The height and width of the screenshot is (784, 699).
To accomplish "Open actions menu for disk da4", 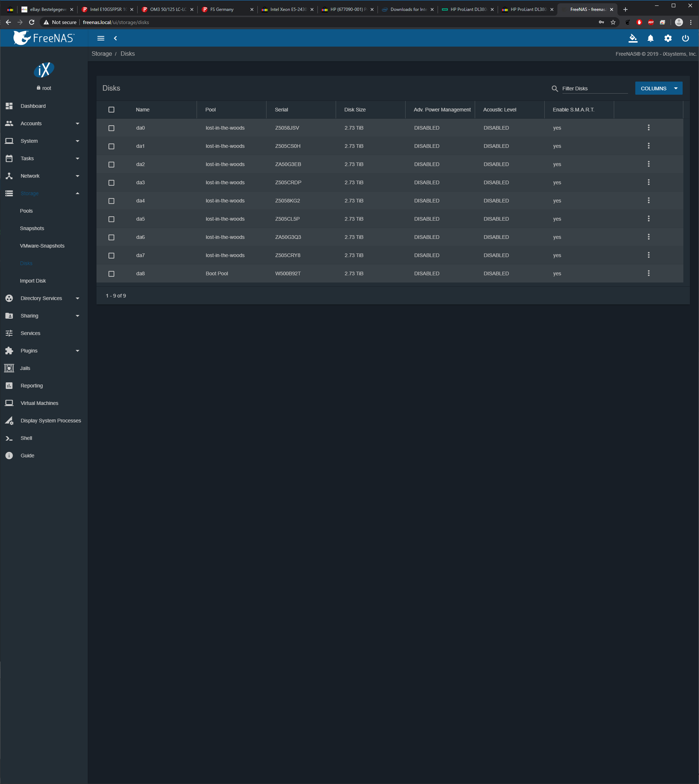I will 649,201.
